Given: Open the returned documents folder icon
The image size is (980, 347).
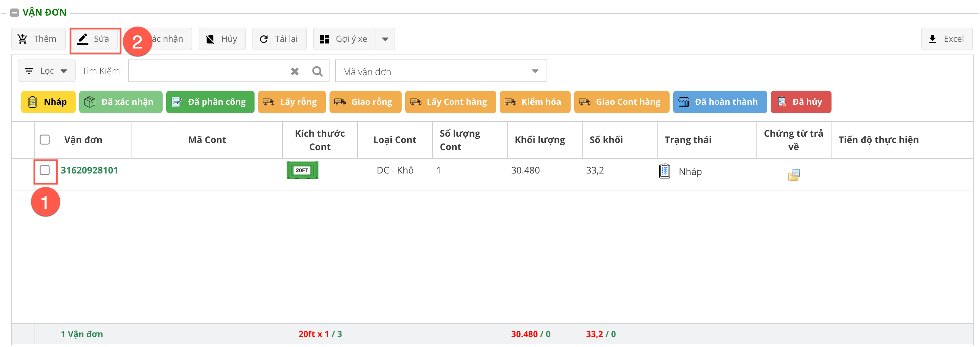Looking at the screenshot, I should 793,175.
